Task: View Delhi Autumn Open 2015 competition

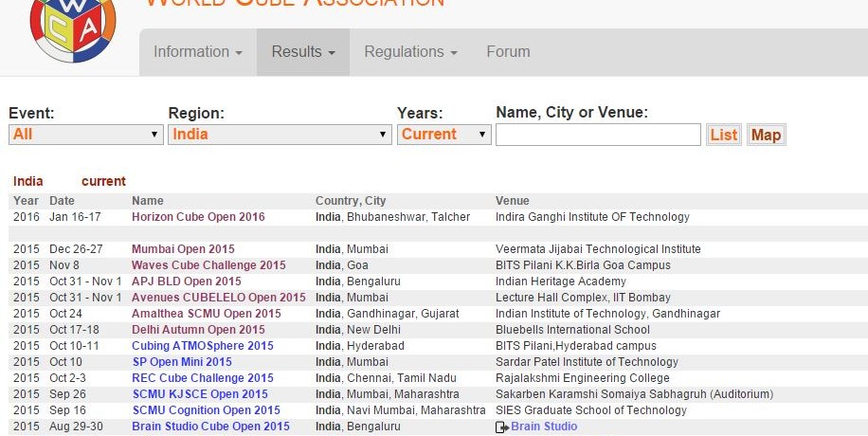Action: [x=198, y=330]
